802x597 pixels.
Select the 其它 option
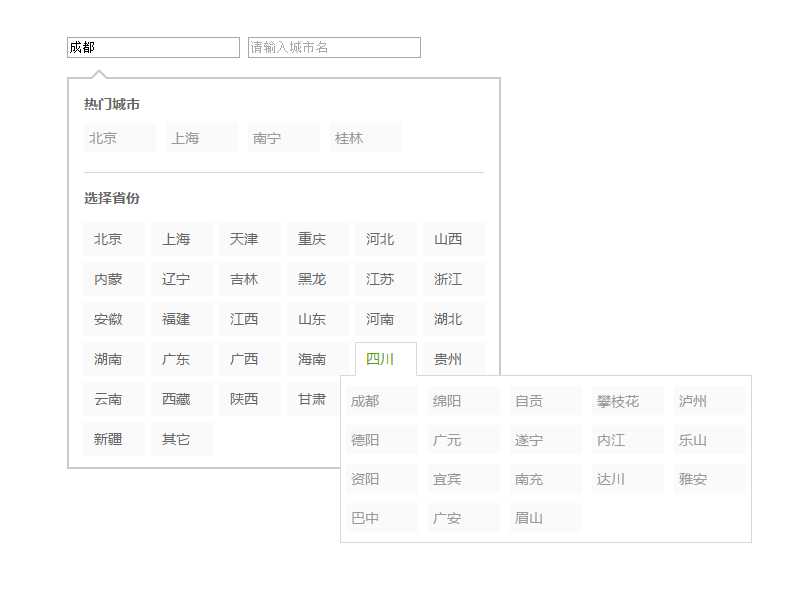click(182, 439)
